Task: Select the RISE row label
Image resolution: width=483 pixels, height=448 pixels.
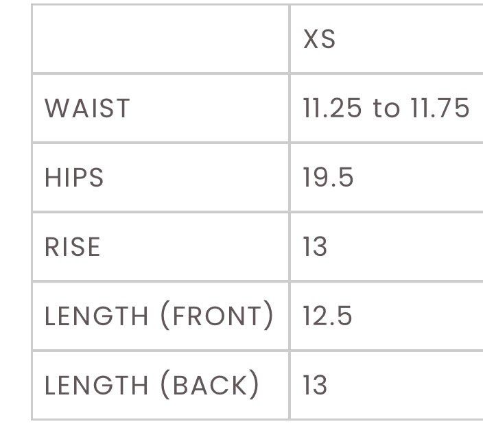Action: click(73, 247)
